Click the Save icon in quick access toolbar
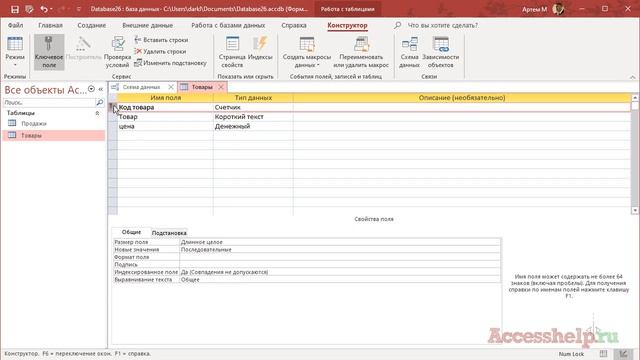 click(x=15, y=9)
